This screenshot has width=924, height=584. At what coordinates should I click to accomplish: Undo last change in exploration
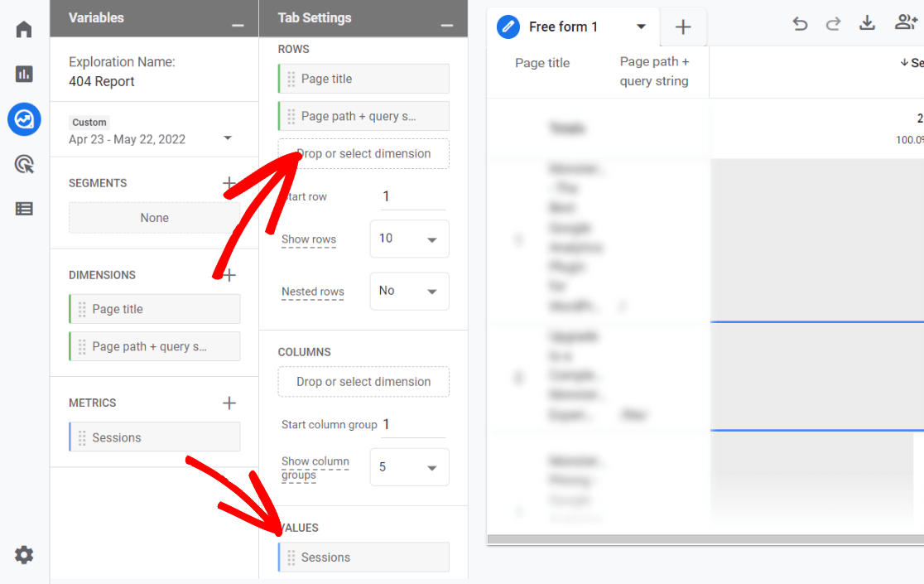click(x=800, y=24)
